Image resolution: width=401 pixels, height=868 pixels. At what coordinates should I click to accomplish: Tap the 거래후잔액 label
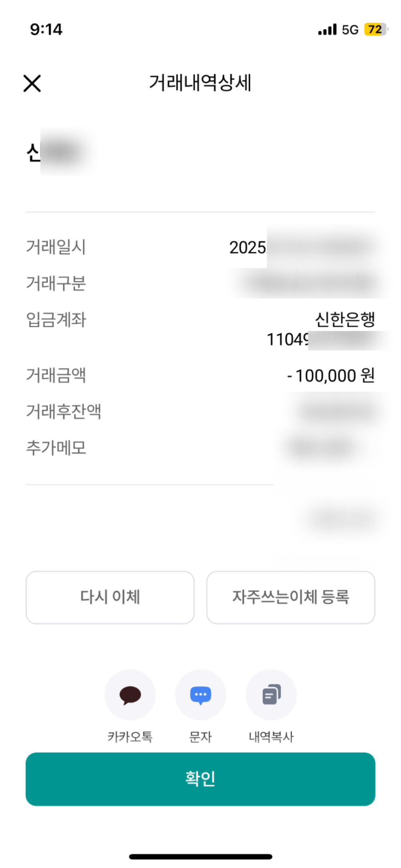[63, 411]
